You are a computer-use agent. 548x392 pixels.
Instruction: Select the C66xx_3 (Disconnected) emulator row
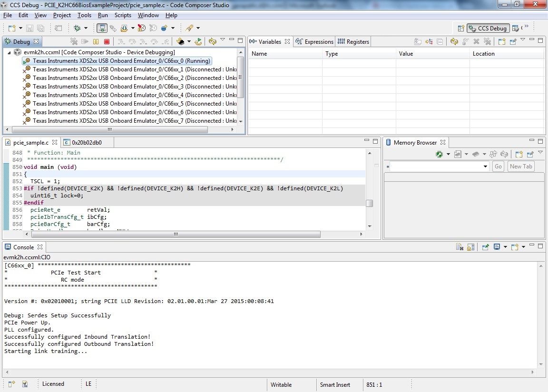[130, 87]
